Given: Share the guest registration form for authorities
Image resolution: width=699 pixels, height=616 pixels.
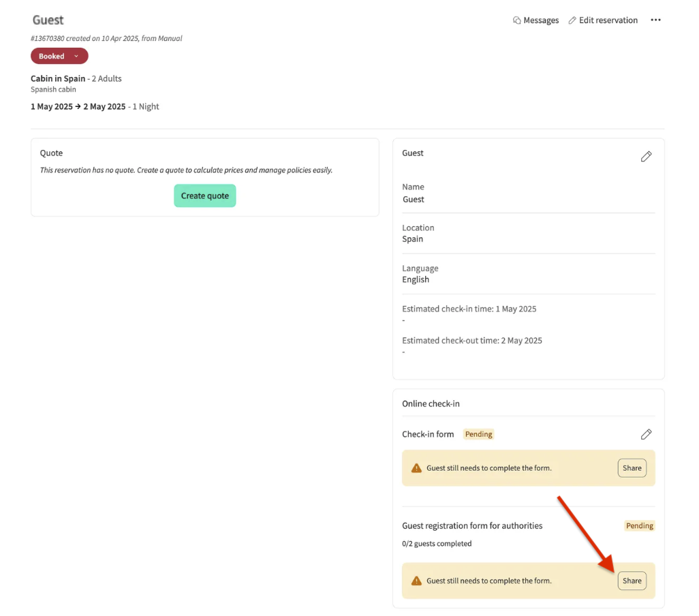Looking at the screenshot, I should [x=632, y=581].
